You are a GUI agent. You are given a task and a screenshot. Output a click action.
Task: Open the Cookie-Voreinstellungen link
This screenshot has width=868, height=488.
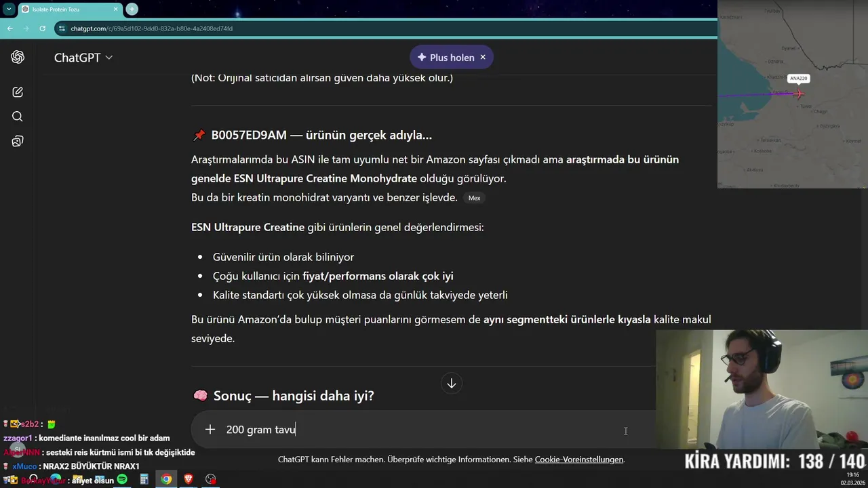[x=579, y=460]
